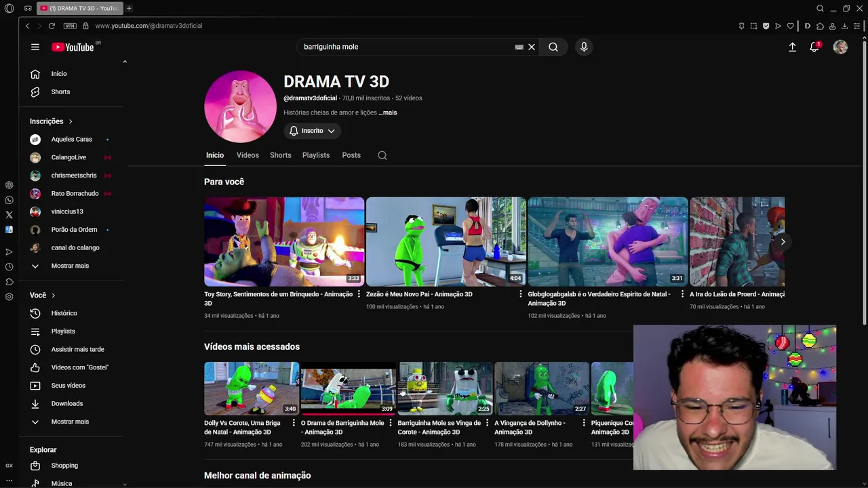Add page to bookmarks with heart icon
Image resolution: width=868 pixels, height=488 pixels.
pos(790,26)
